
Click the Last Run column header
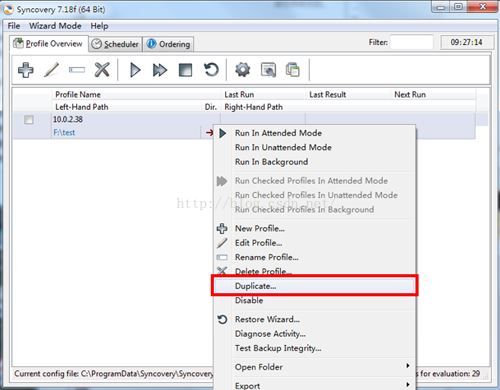(239, 95)
